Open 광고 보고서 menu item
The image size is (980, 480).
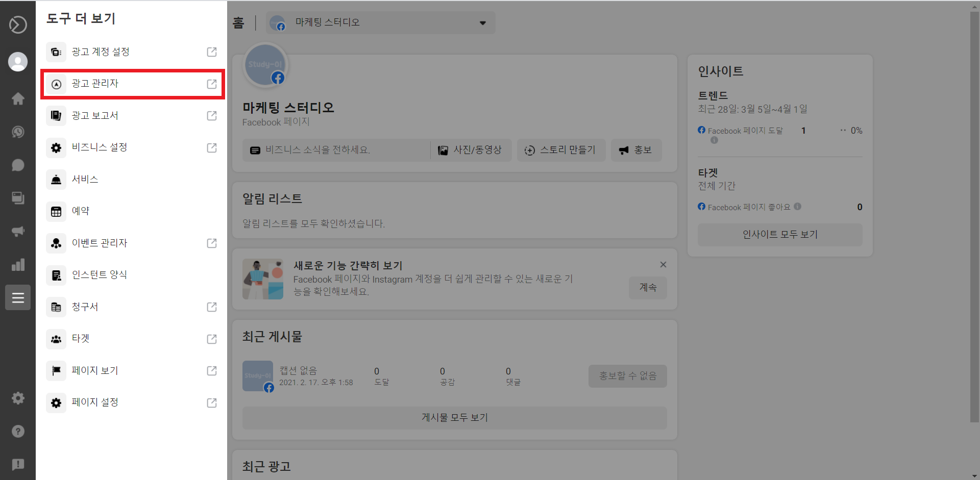(x=133, y=116)
